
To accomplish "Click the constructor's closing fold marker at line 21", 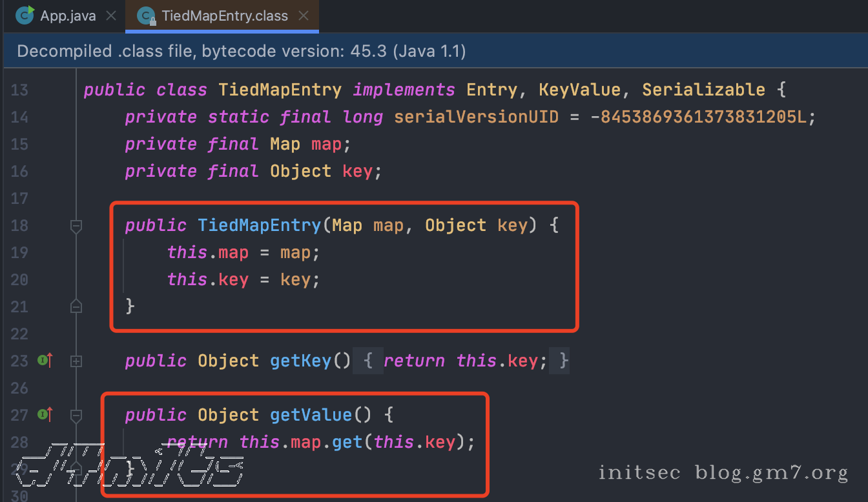I will pos(76,306).
